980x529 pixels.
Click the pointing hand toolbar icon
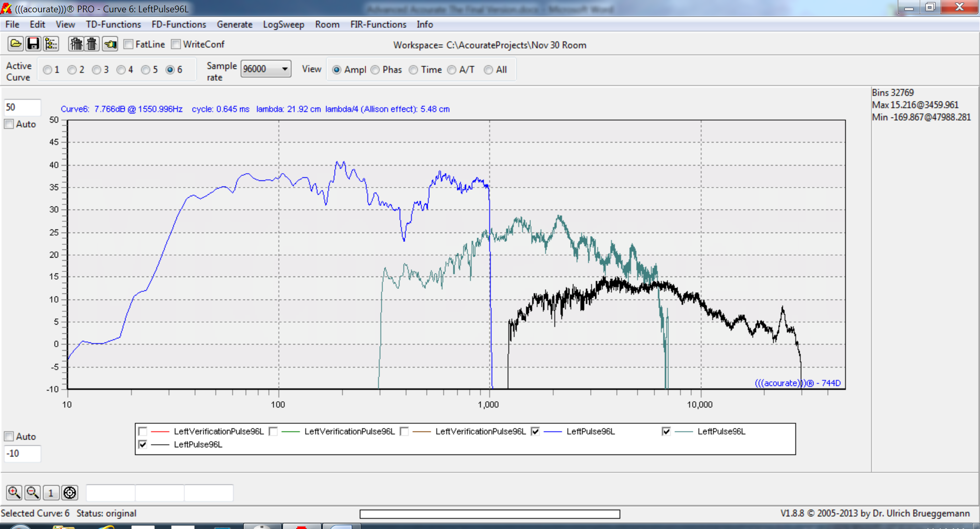(x=110, y=44)
